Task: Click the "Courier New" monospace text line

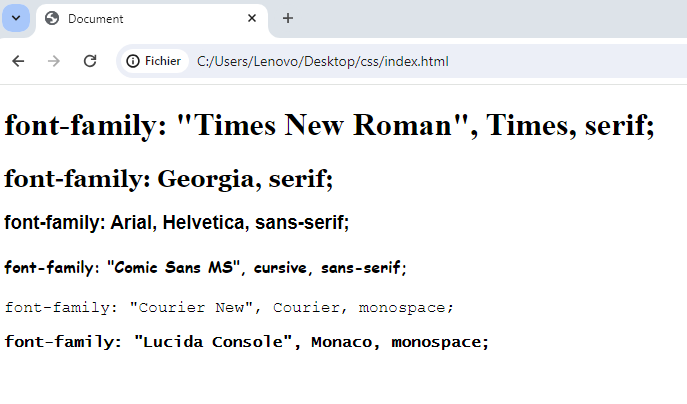Action: point(229,308)
